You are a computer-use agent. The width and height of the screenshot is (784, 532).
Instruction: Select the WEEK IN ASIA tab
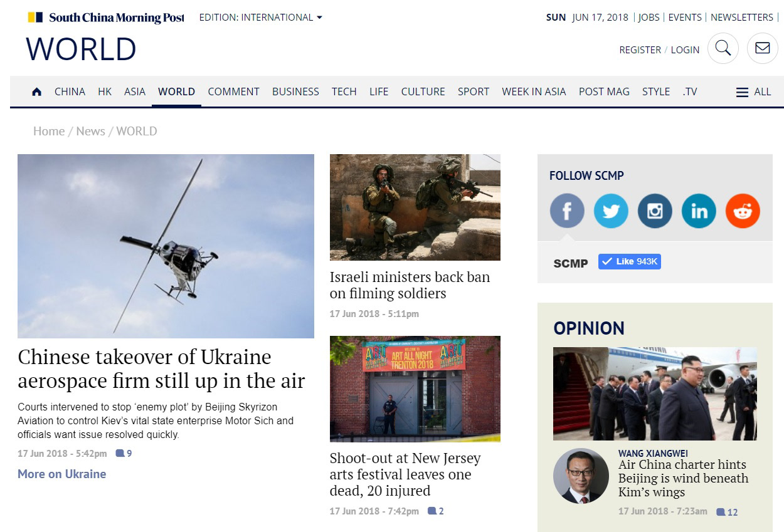(x=534, y=91)
